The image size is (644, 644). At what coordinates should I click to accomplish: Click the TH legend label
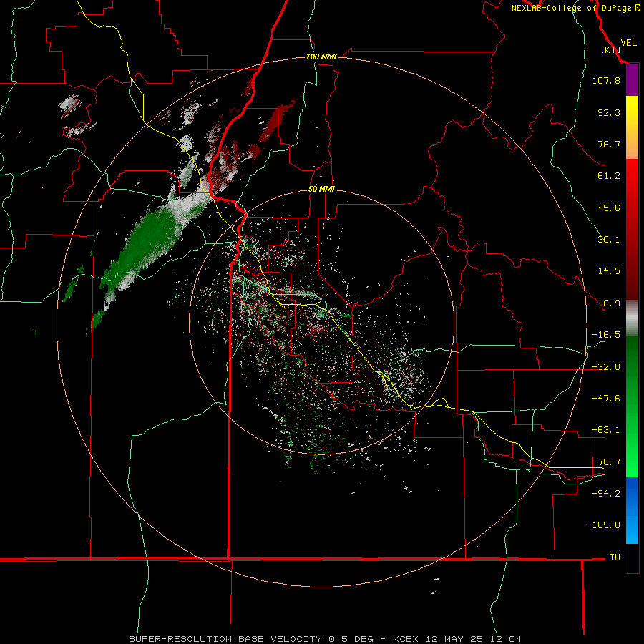coord(615,557)
